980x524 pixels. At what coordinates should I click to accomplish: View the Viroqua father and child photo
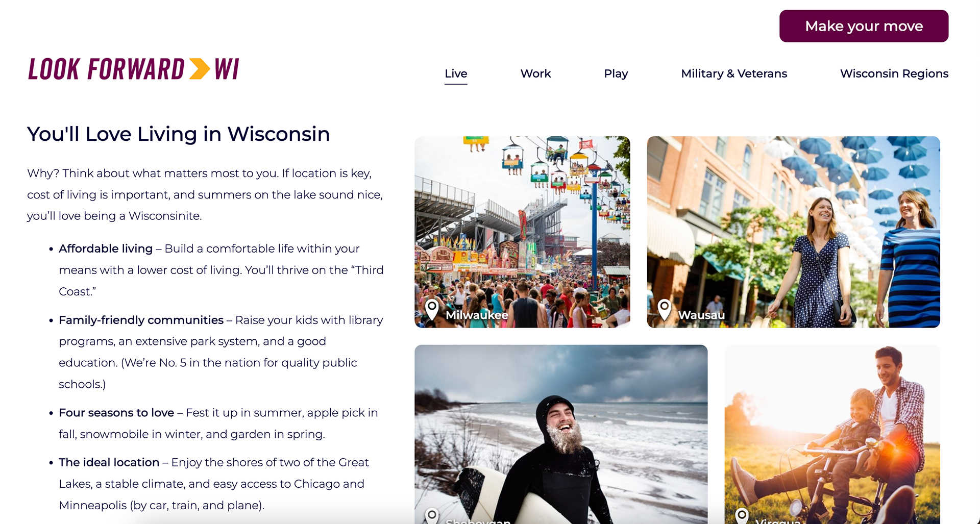(x=832, y=434)
